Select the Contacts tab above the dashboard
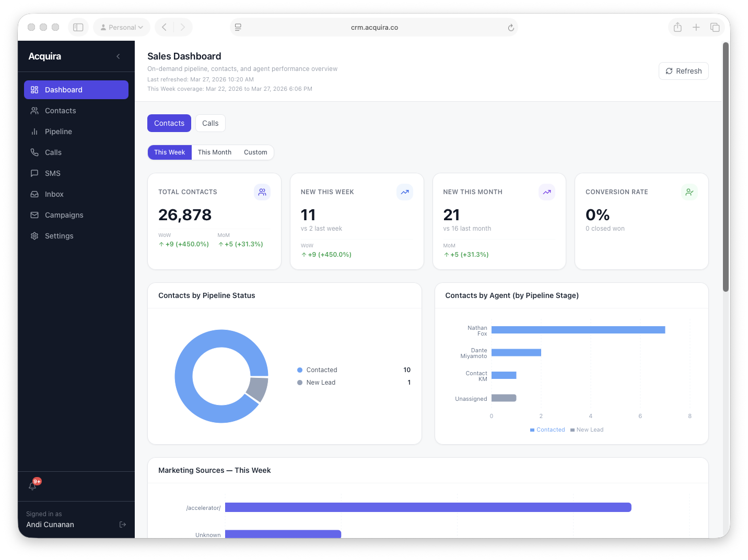 169,123
